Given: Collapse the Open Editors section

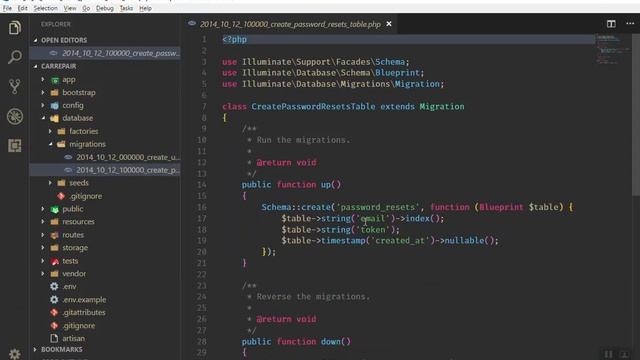Looking at the screenshot, I should click(36, 40).
